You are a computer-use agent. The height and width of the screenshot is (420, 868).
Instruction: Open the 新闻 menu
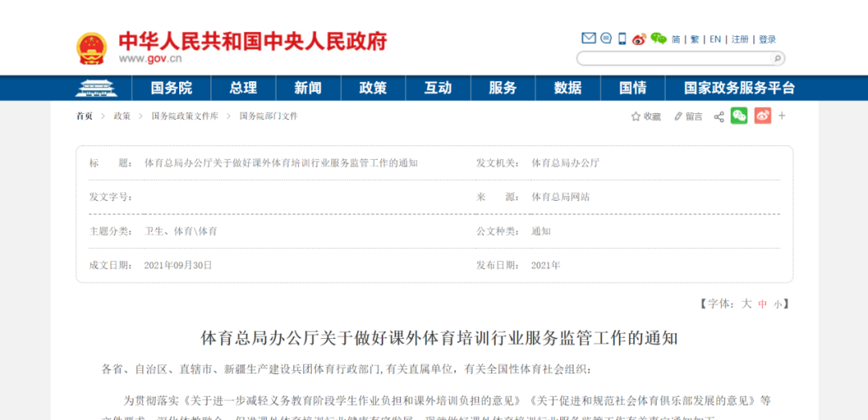pos(308,88)
